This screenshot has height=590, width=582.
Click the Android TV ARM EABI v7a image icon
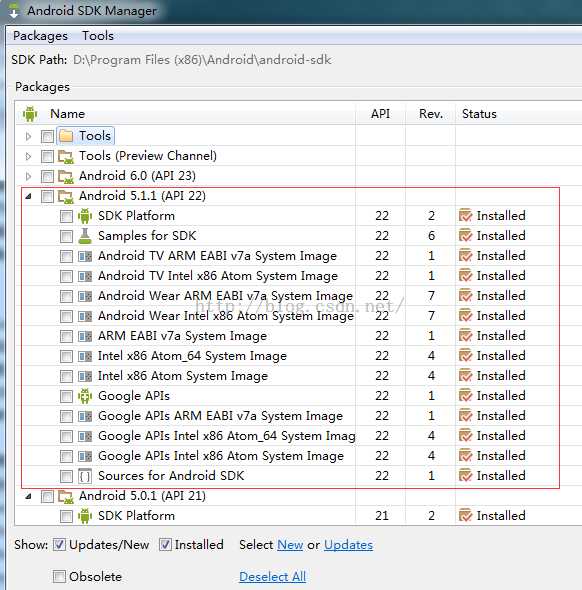click(85, 256)
